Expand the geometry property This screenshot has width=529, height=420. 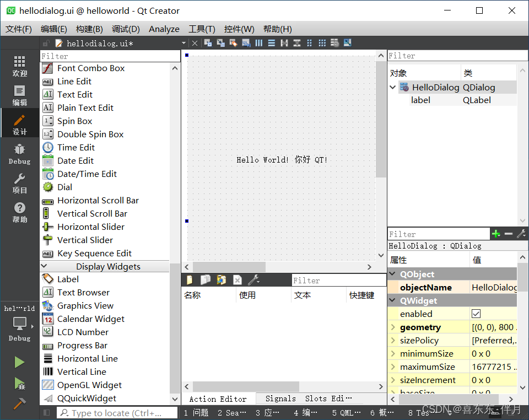393,327
